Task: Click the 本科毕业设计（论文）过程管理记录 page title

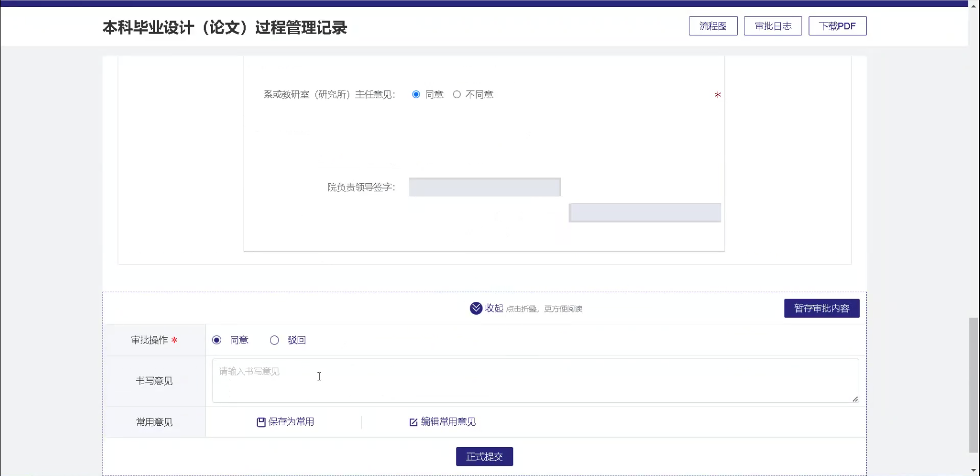Action: tap(224, 27)
